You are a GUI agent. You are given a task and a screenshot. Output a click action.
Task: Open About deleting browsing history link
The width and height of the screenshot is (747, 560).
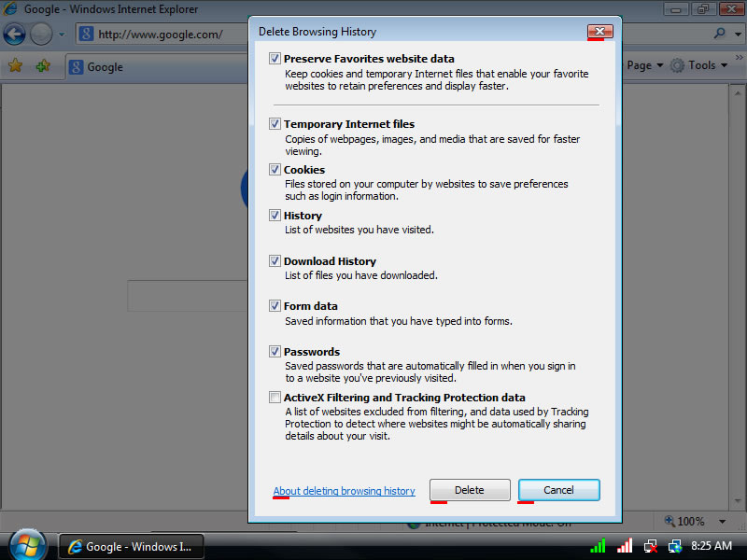coord(344,491)
